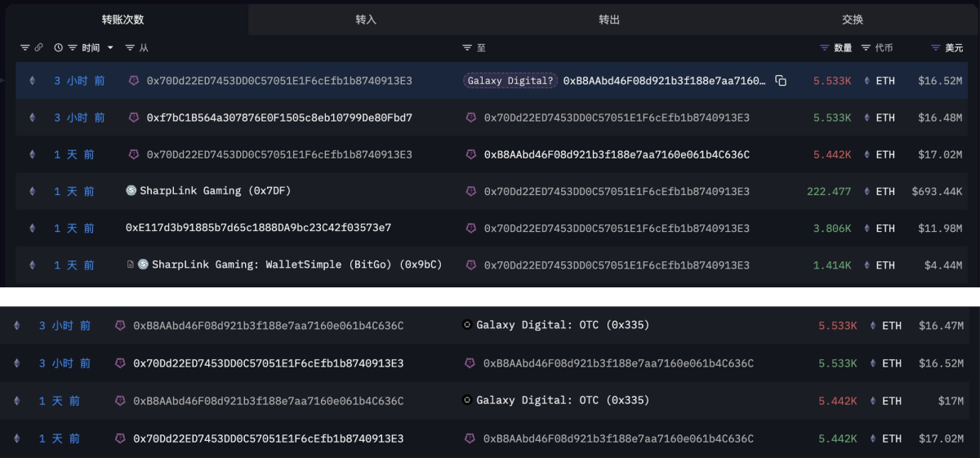The width and height of the screenshot is (980, 458).
Task: Open address 0xE117d3b91885b7d65c1888DA9bc23C42f03573e7
Action: point(258,228)
